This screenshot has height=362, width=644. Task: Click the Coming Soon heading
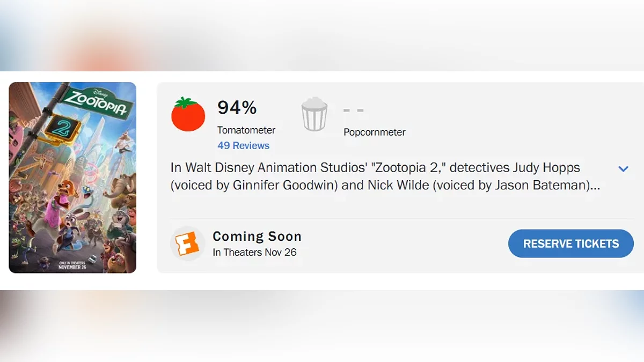[257, 237]
